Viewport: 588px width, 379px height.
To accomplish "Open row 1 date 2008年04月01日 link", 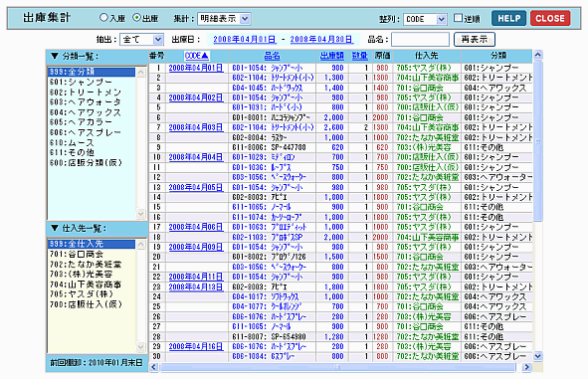I will 196,68.
